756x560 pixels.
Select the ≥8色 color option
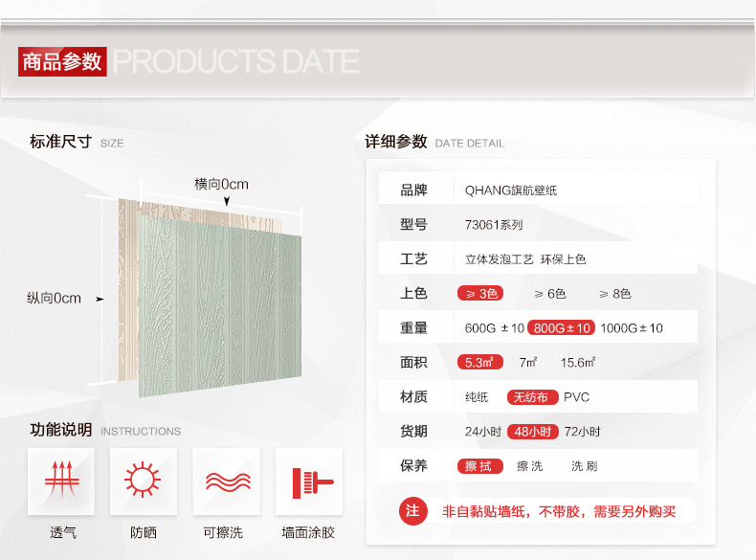[x=615, y=293]
